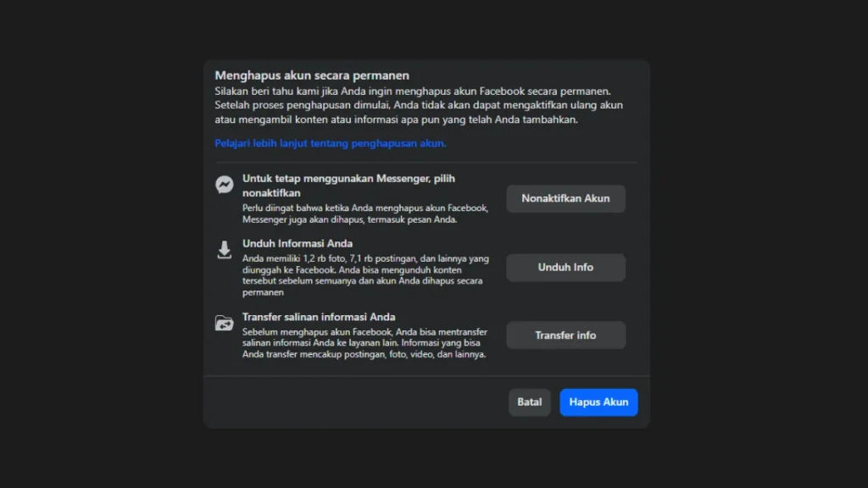The image size is (868, 488).
Task: Click the paragraph starting with Sebelum menghapus akun
Action: (364, 343)
